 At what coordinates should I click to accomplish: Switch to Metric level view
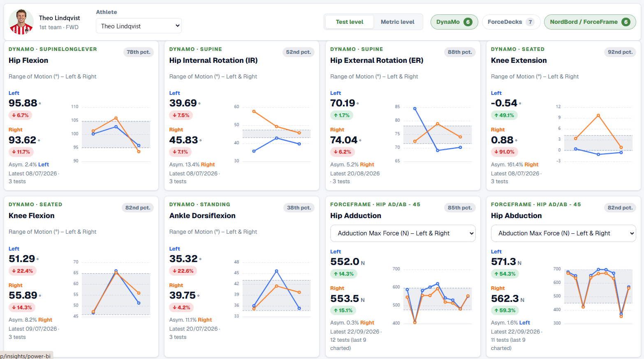tap(397, 22)
